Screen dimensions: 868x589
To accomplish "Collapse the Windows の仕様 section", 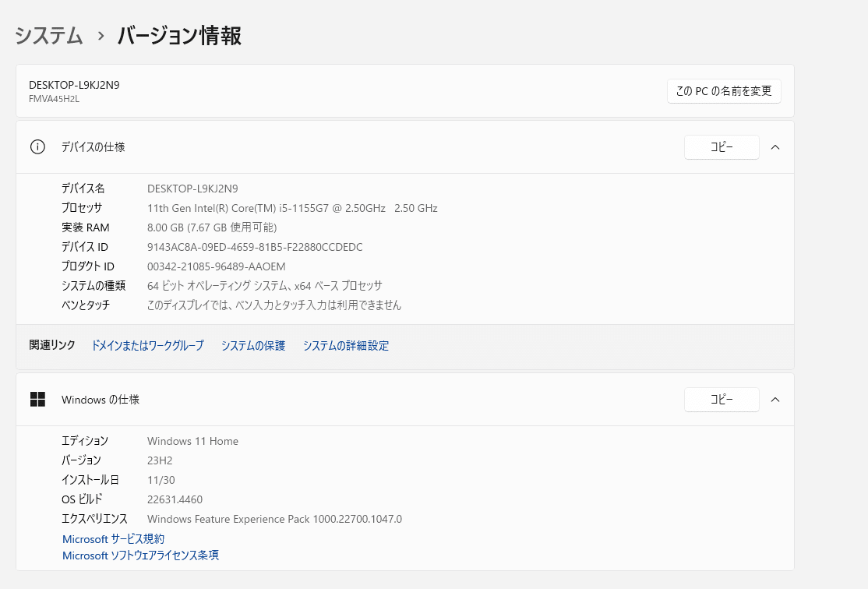I will click(775, 399).
